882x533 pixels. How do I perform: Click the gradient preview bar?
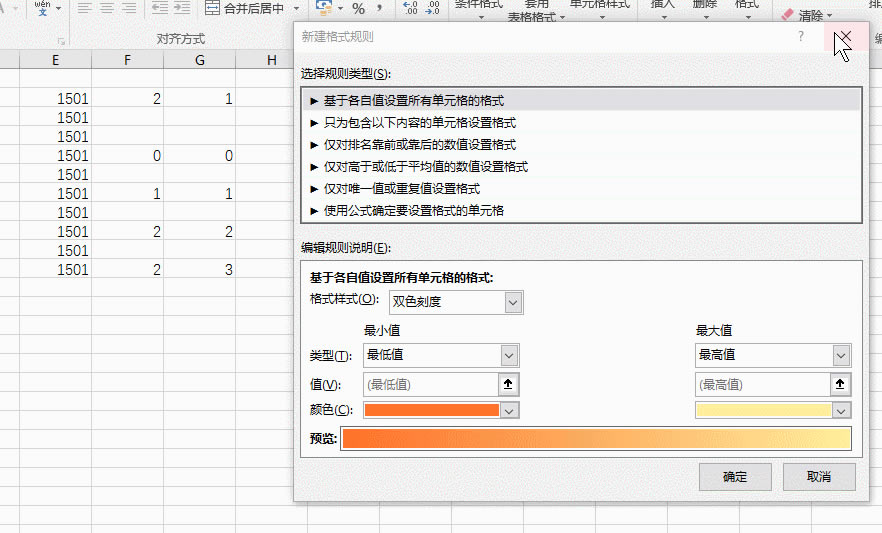pos(596,439)
